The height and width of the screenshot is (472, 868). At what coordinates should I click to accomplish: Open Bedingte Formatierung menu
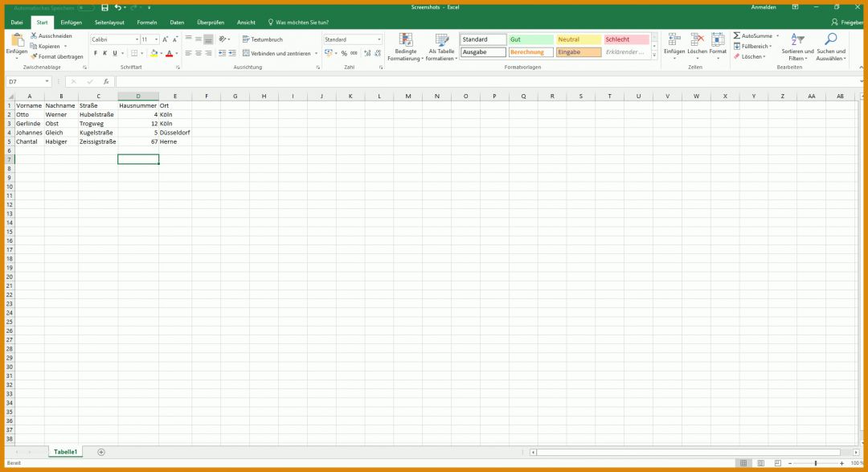(406, 47)
